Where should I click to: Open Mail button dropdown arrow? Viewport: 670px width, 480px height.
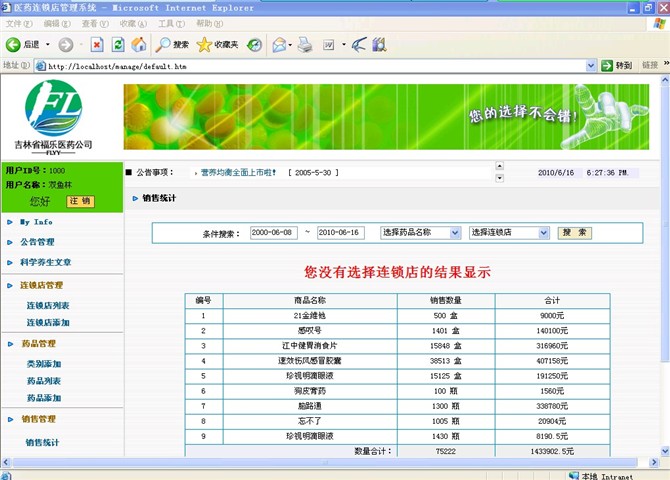tap(290, 44)
